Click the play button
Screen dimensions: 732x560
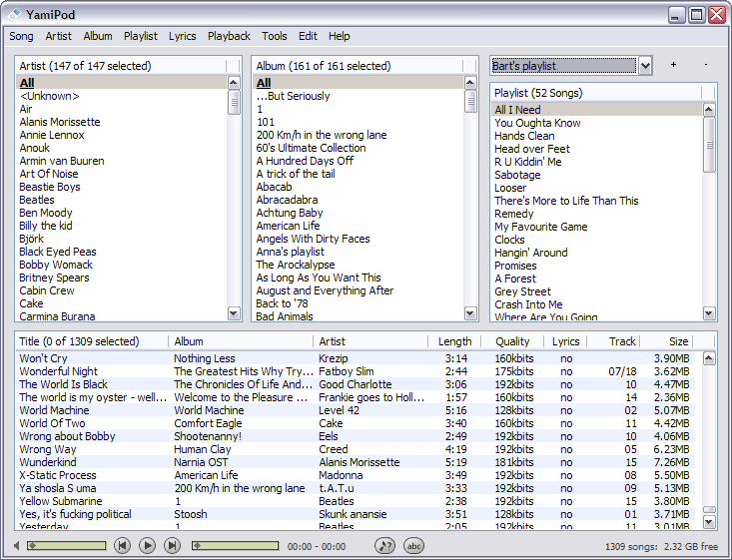pyautogui.click(x=147, y=545)
